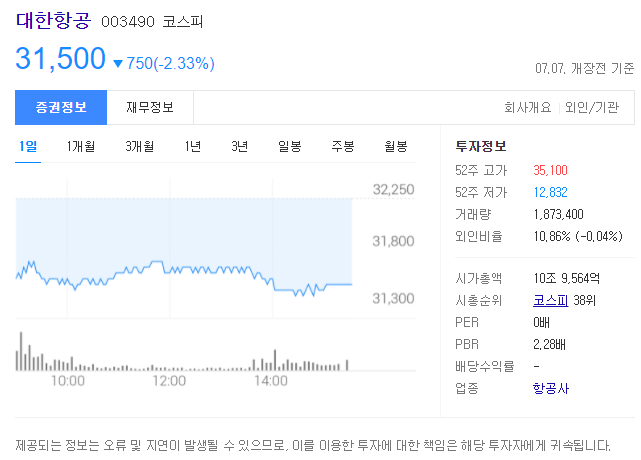This screenshot has height=460, width=641.
Task: Switch chart to 1년 period
Action: [193, 146]
